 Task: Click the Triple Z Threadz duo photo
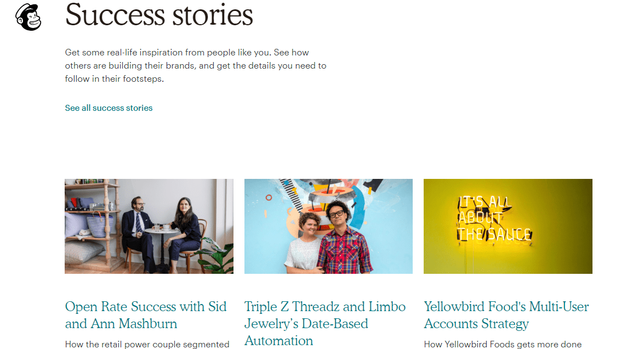[x=328, y=226]
